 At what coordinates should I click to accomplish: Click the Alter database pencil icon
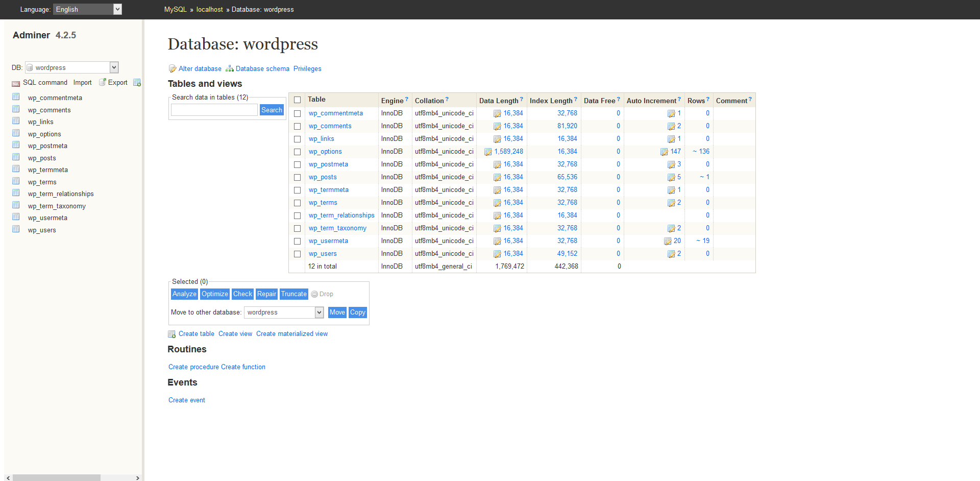tap(173, 68)
